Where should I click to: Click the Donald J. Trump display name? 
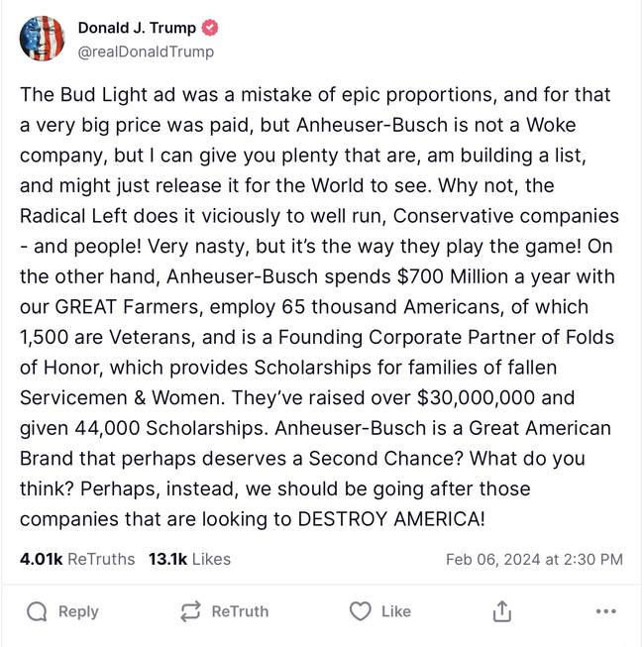click(x=137, y=28)
